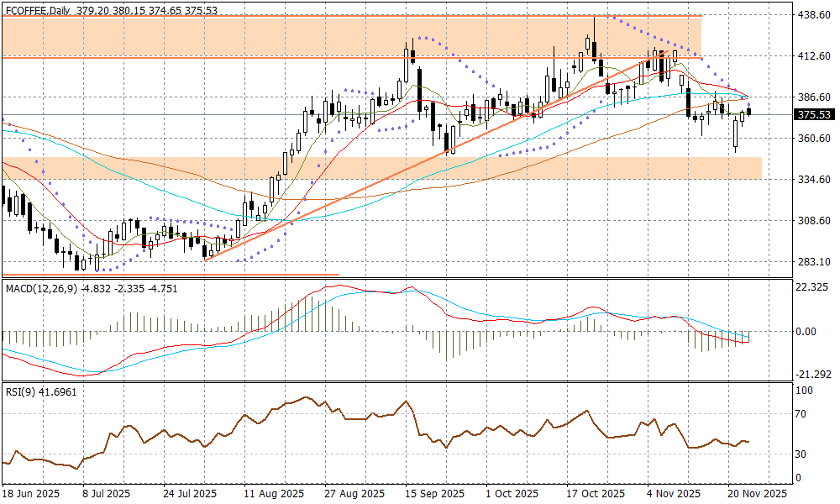Click the 20 Nov 2025 date label
This screenshot has height=504, width=840.
pyautogui.click(x=756, y=494)
